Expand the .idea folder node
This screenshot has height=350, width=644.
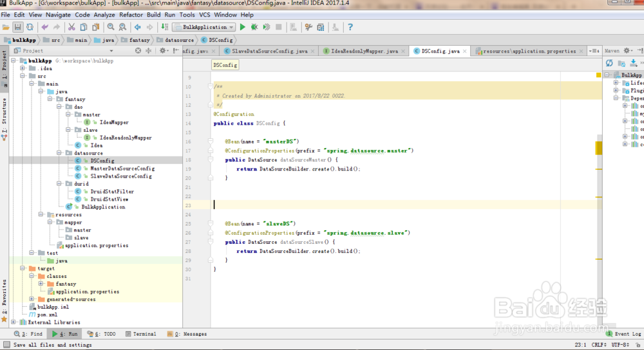click(23, 68)
